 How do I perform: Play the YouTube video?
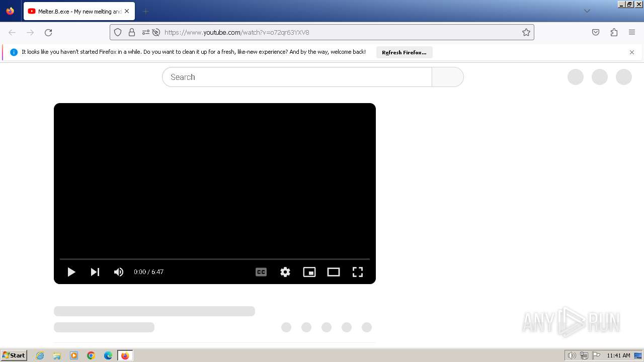(x=71, y=272)
